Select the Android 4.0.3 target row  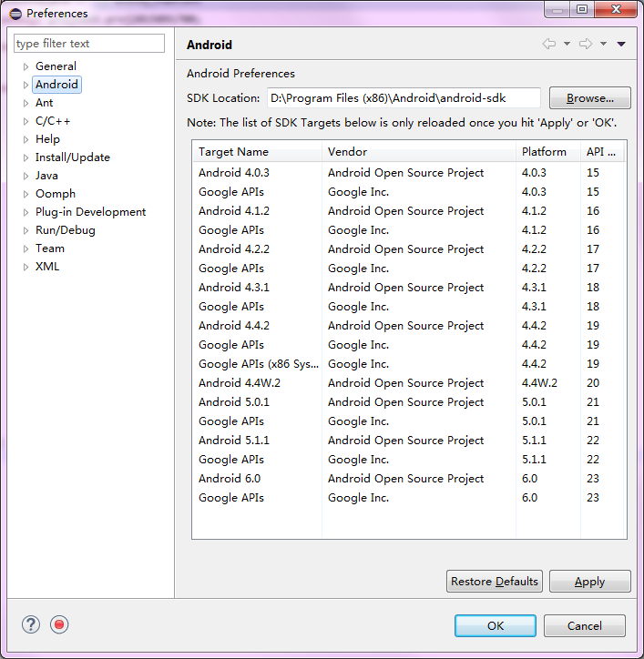coord(409,173)
